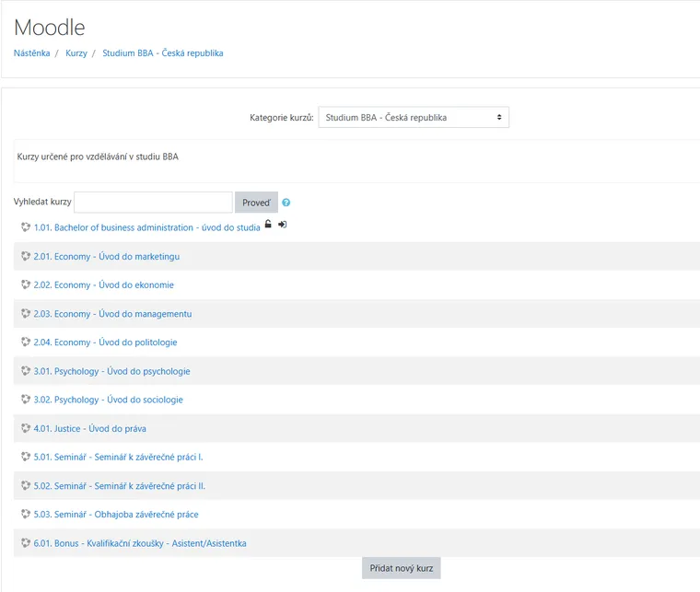This screenshot has width=700, height=592.
Task: Click the self-enrolment arrow icon on course 1.01
Action: (x=282, y=225)
